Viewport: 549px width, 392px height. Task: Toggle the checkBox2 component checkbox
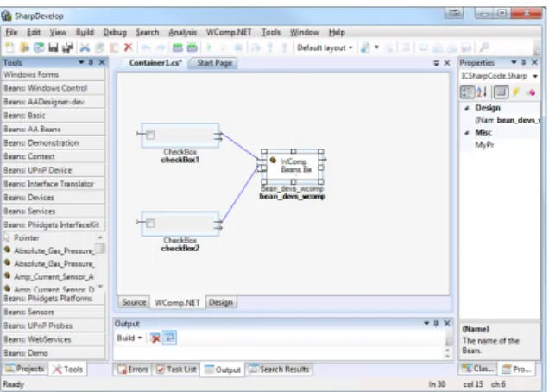tap(150, 224)
